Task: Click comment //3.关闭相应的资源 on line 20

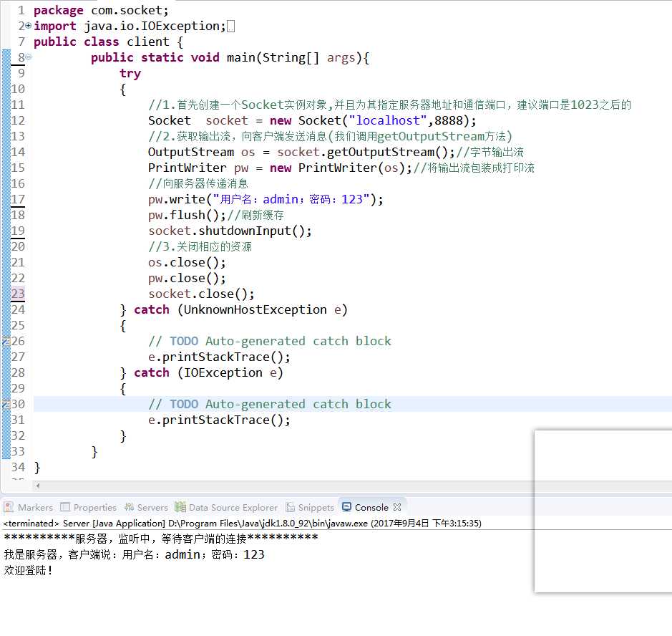Action: point(200,247)
